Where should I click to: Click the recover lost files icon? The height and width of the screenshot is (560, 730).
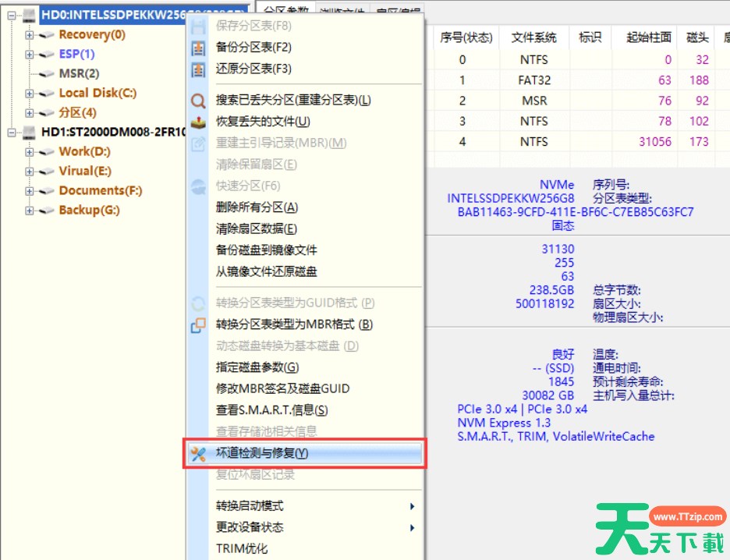(x=198, y=122)
